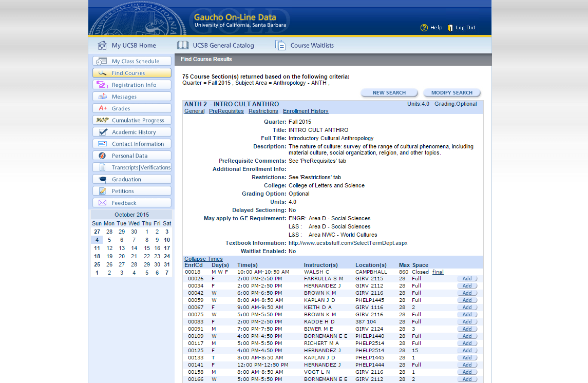Click the My UCSB Home house icon

coord(102,45)
